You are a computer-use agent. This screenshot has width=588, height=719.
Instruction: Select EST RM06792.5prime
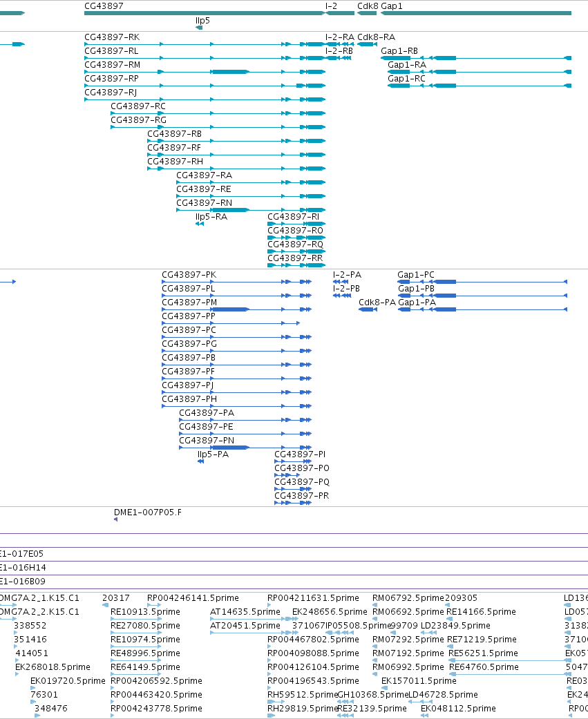click(374, 605)
